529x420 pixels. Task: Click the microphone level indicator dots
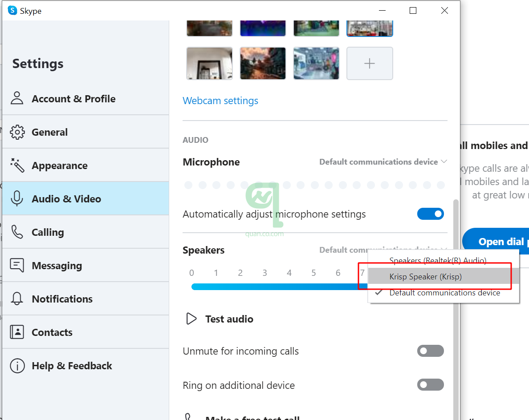314,185
